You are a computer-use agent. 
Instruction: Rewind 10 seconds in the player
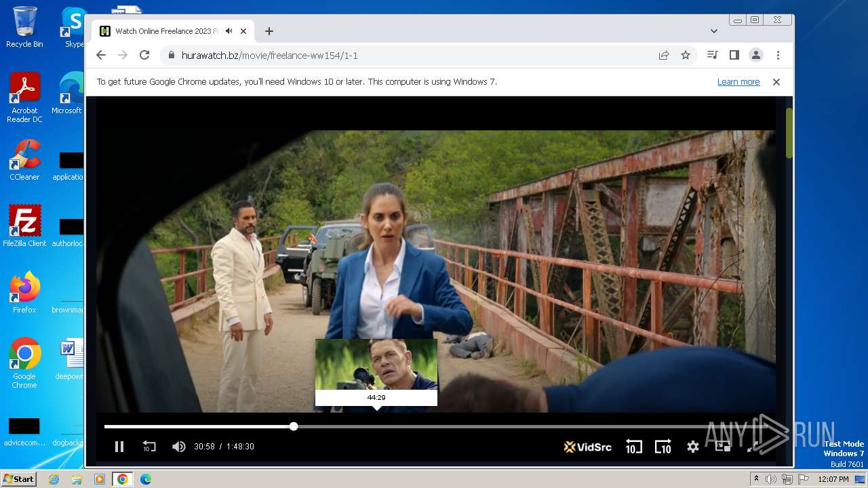pos(633,447)
